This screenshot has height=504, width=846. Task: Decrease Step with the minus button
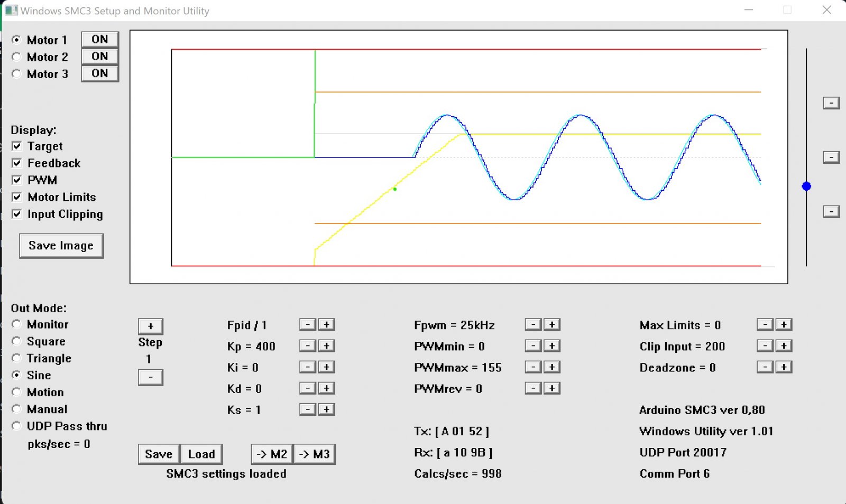[151, 377]
